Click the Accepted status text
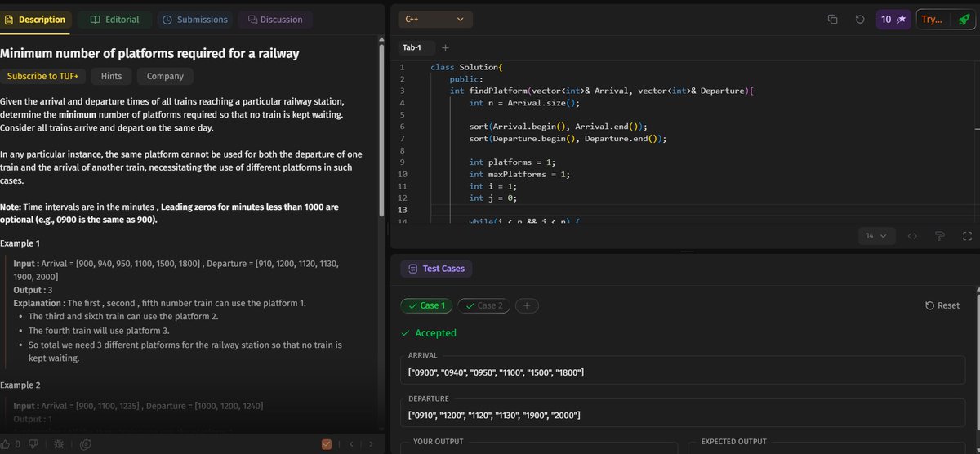The width and height of the screenshot is (980, 454). (435, 333)
